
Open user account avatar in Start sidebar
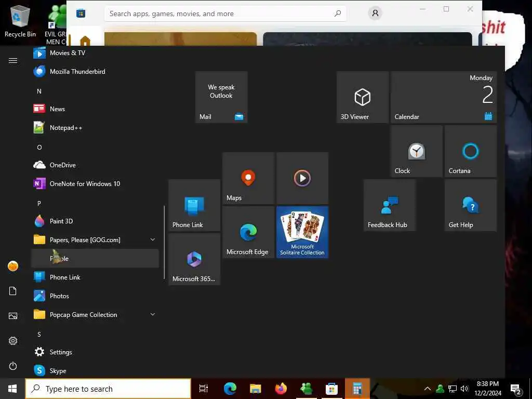coord(13,266)
